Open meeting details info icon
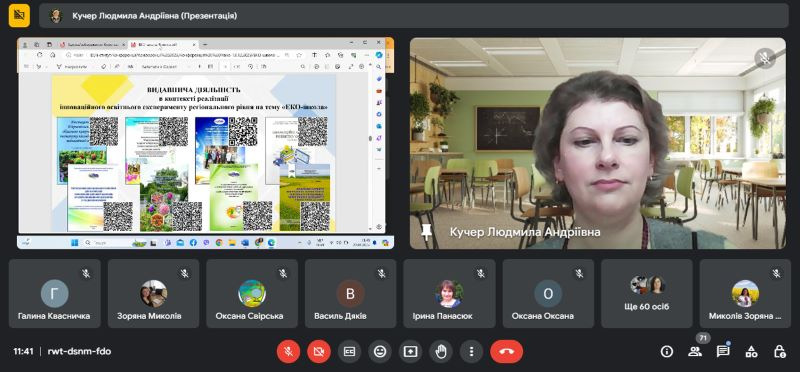 coord(666,351)
